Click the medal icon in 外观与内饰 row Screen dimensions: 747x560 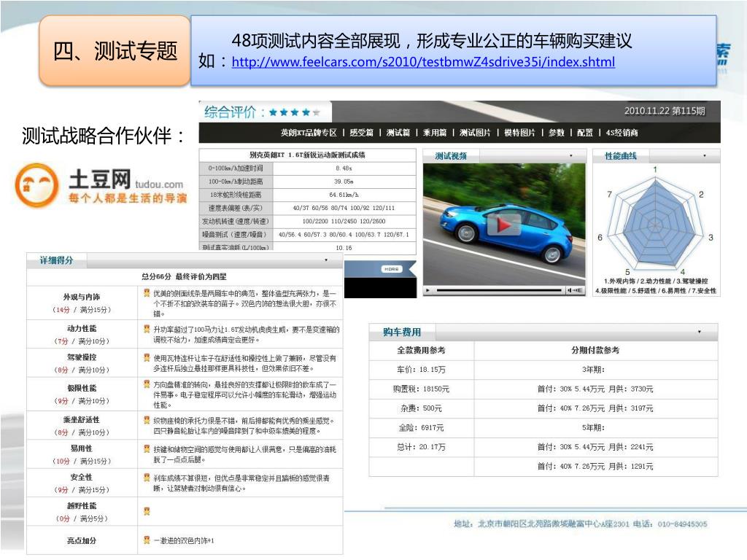click(147, 293)
